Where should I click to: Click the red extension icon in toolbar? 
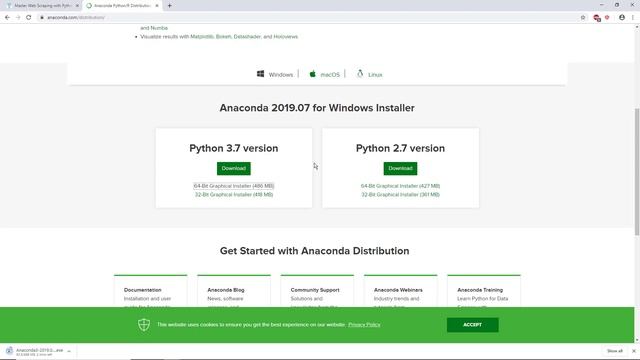point(597,18)
